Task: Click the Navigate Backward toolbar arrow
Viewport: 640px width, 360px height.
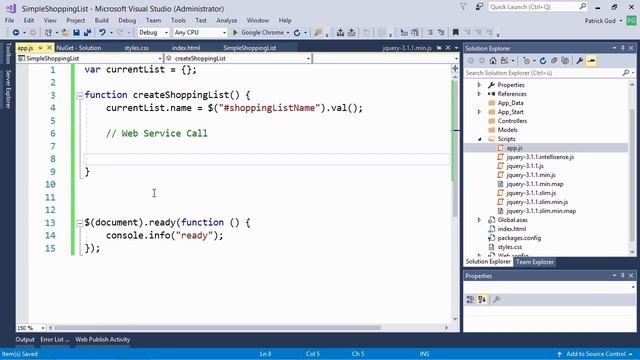Action: click(x=16, y=32)
